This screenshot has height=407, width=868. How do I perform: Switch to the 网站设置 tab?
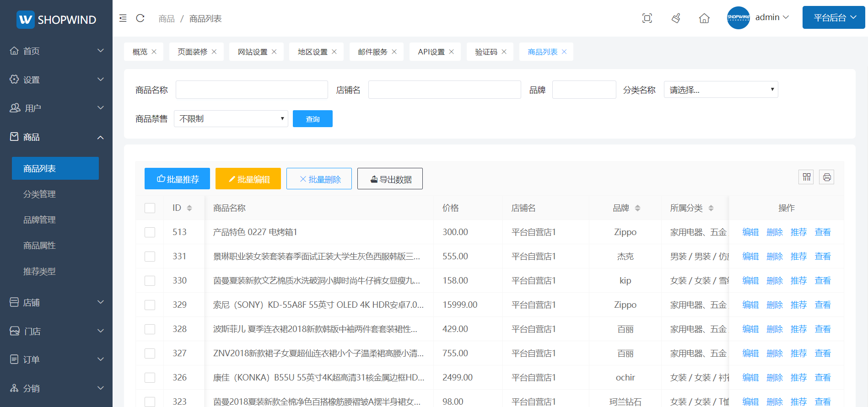point(253,52)
